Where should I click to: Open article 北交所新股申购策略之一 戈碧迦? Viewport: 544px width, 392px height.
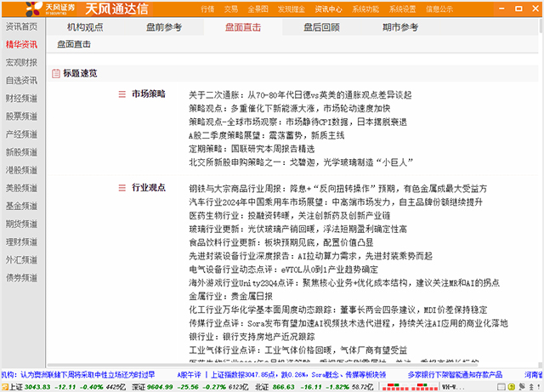click(301, 162)
